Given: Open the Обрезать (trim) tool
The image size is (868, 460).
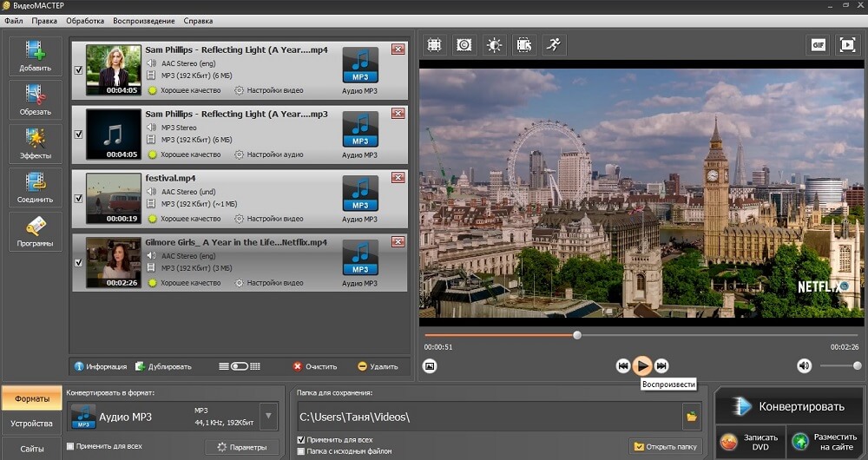Looking at the screenshot, I should (x=35, y=100).
